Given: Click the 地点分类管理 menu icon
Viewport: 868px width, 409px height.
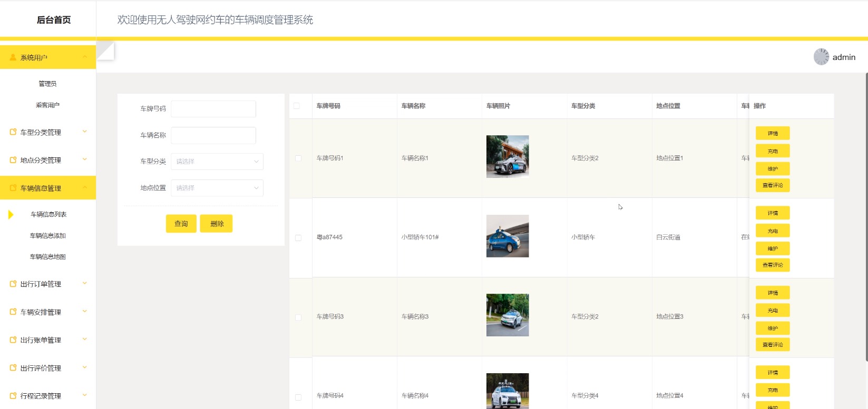Looking at the screenshot, I should [x=13, y=160].
